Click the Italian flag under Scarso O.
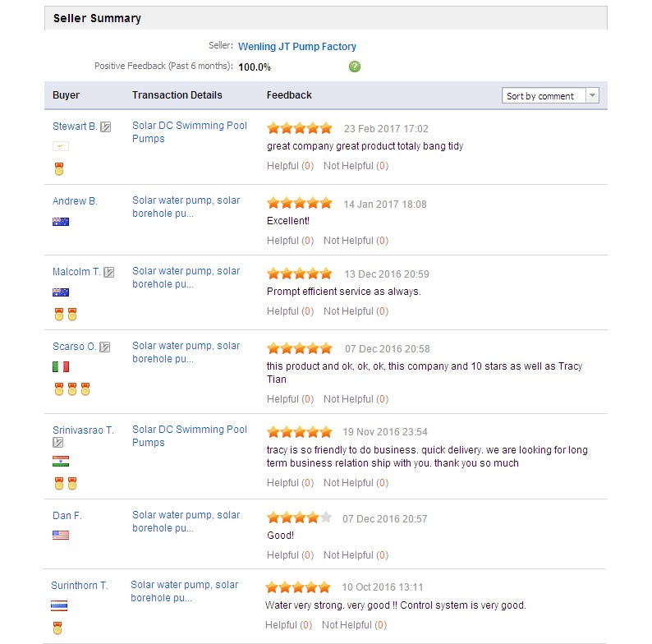 pyautogui.click(x=61, y=367)
